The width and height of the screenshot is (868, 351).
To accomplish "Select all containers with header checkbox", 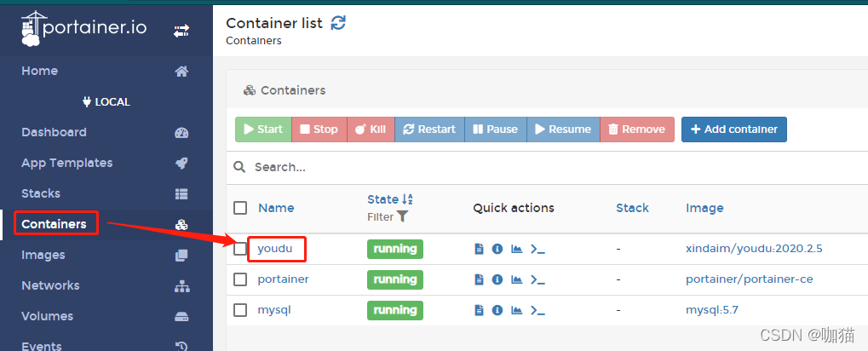I will click(x=240, y=208).
